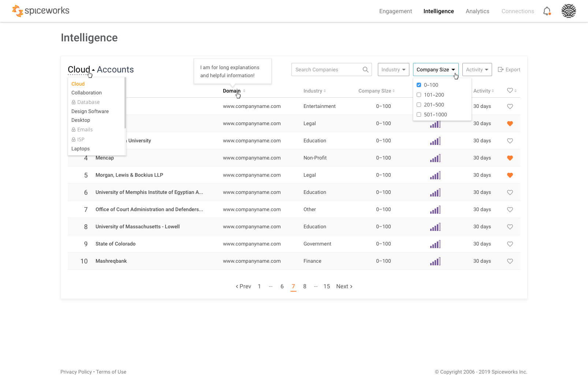Favorite University of Massachusetts heart

click(x=510, y=227)
